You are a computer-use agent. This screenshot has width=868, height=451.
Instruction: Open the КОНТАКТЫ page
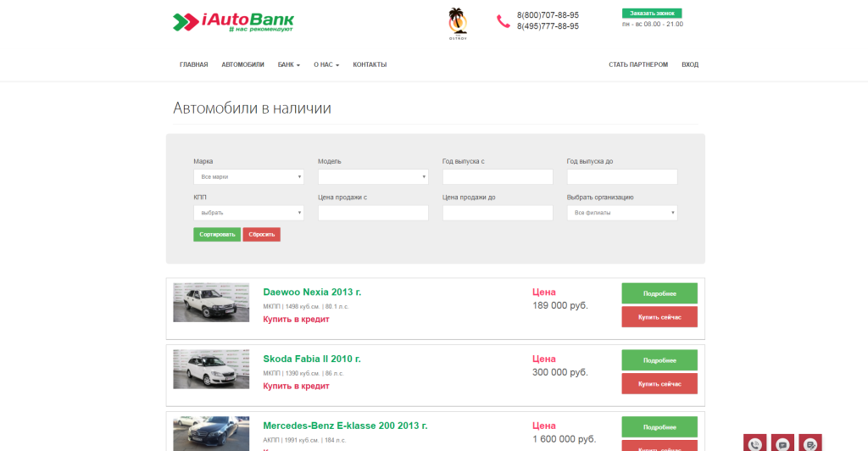point(370,64)
